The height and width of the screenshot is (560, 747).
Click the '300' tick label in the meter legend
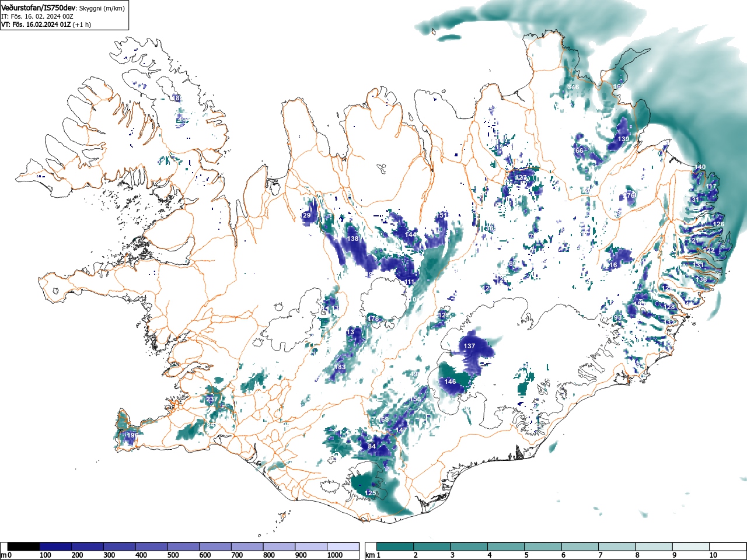109,555
